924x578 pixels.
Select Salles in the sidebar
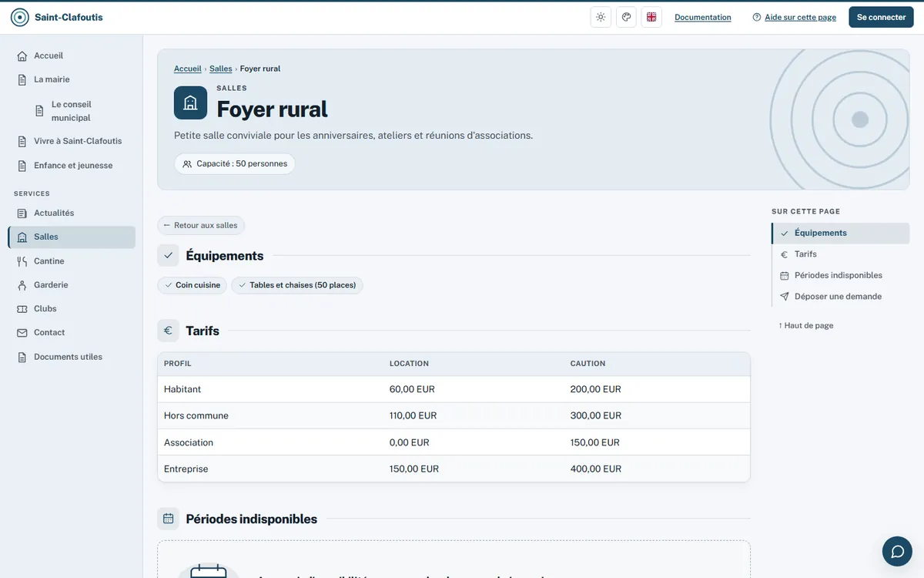(72, 237)
